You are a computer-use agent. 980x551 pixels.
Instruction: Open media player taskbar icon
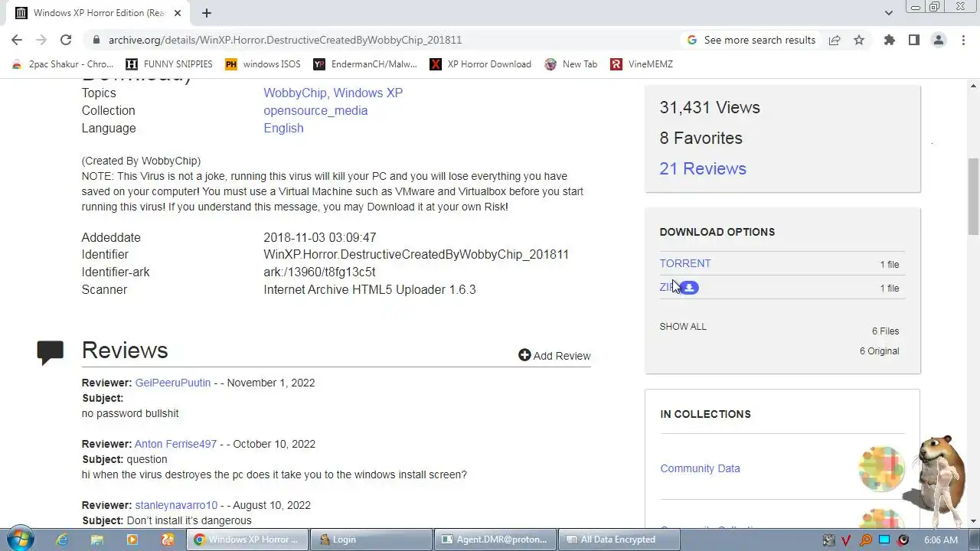(x=132, y=540)
